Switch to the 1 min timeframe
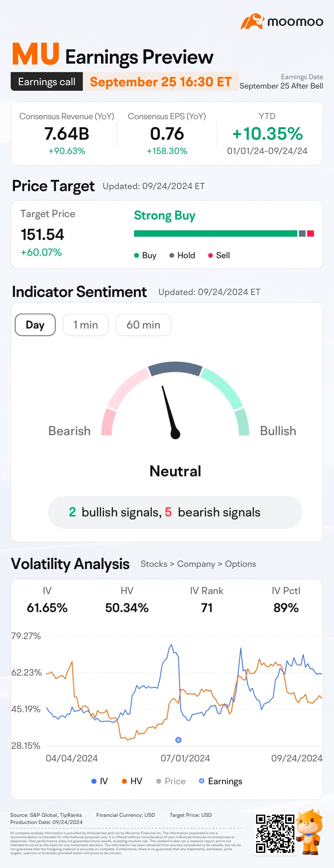 click(x=86, y=325)
